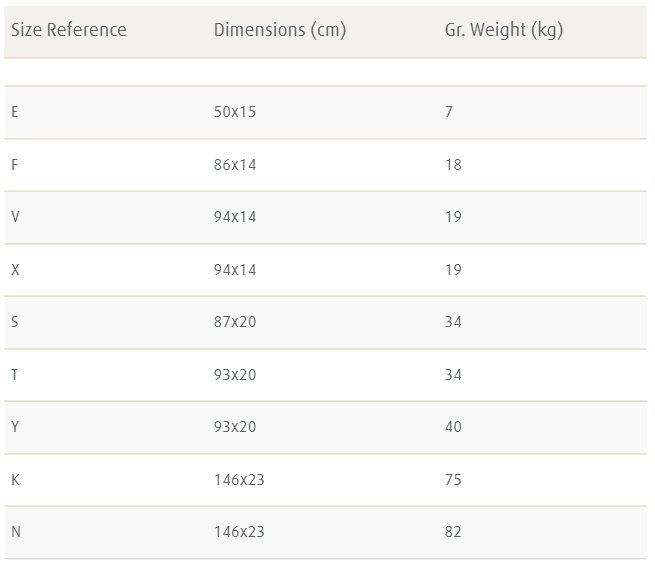The image size is (655, 567).
Task: Click weight value 40 in row Y
Action: pos(453,427)
